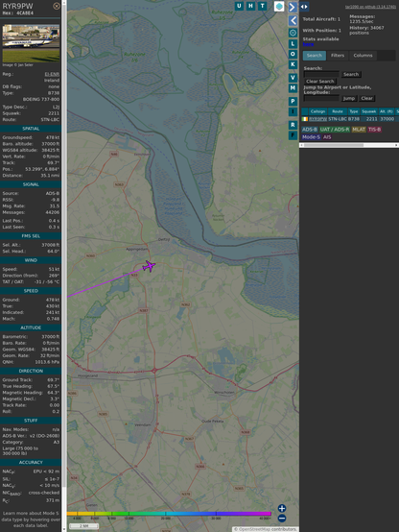Click the L map option button
The height and width of the screenshot is (532, 399).
point(293,44)
